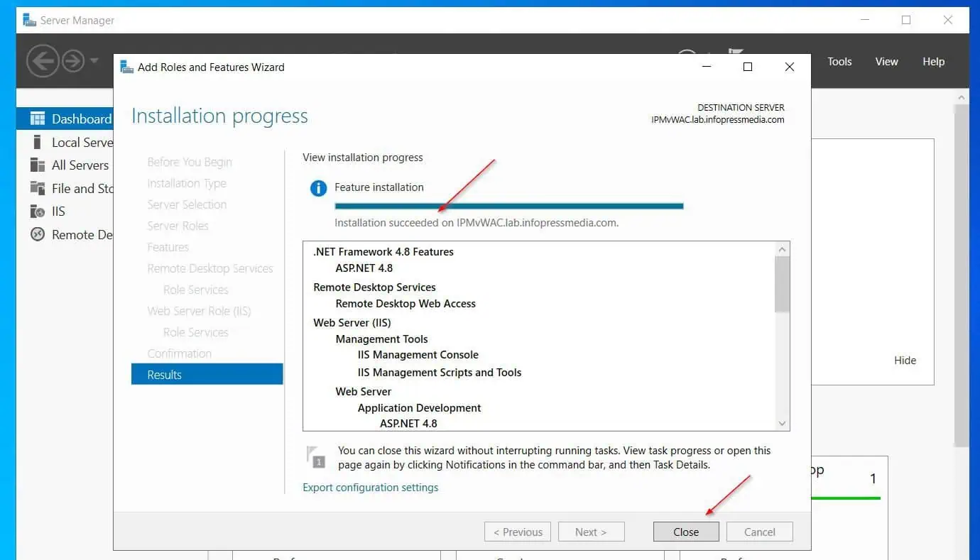The image size is (980, 560).
Task: Open the Tools menu
Action: pyautogui.click(x=839, y=62)
